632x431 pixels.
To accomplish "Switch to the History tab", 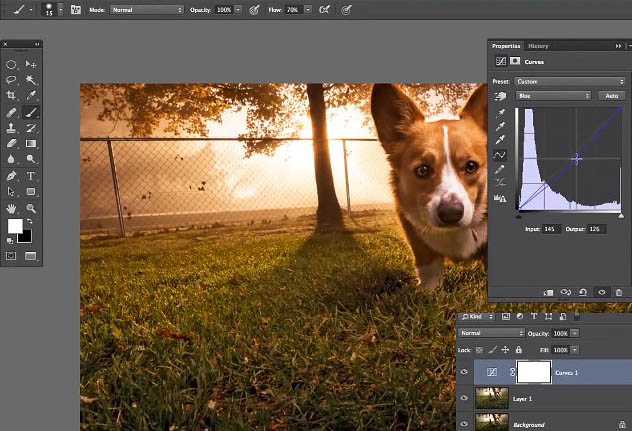I will [x=538, y=46].
